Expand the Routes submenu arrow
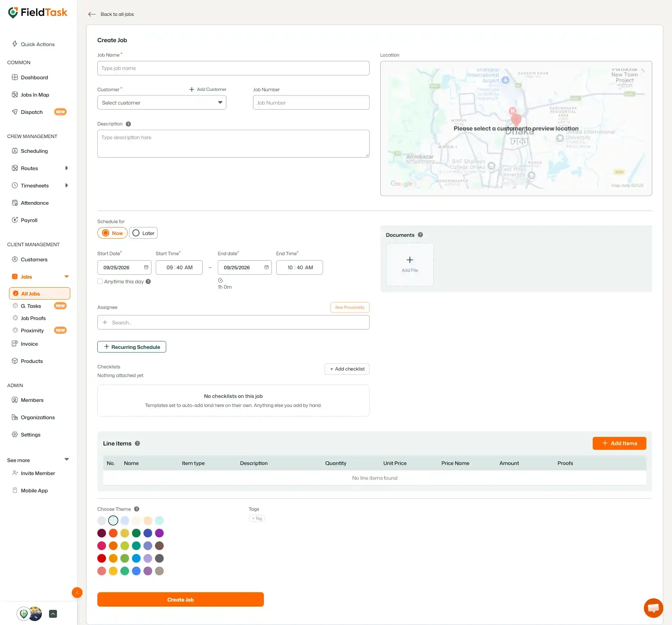Viewport: 672px width, 625px height. click(x=66, y=168)
